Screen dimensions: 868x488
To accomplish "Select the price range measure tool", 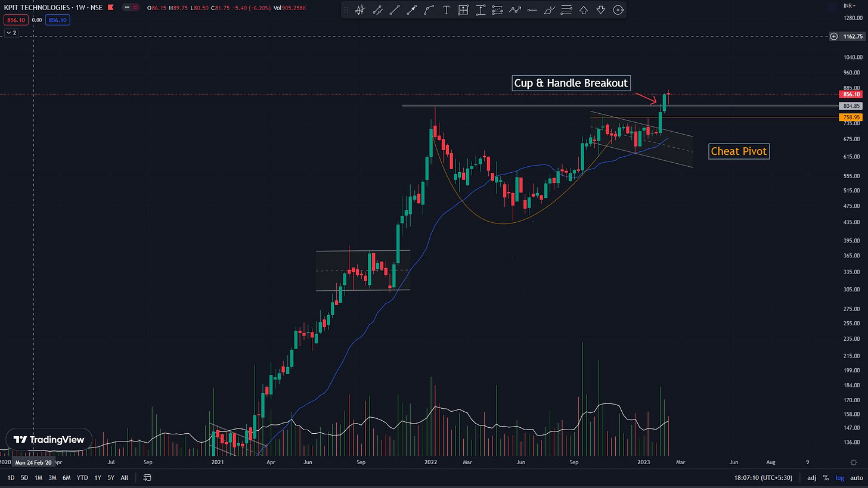I will point(463,10).
